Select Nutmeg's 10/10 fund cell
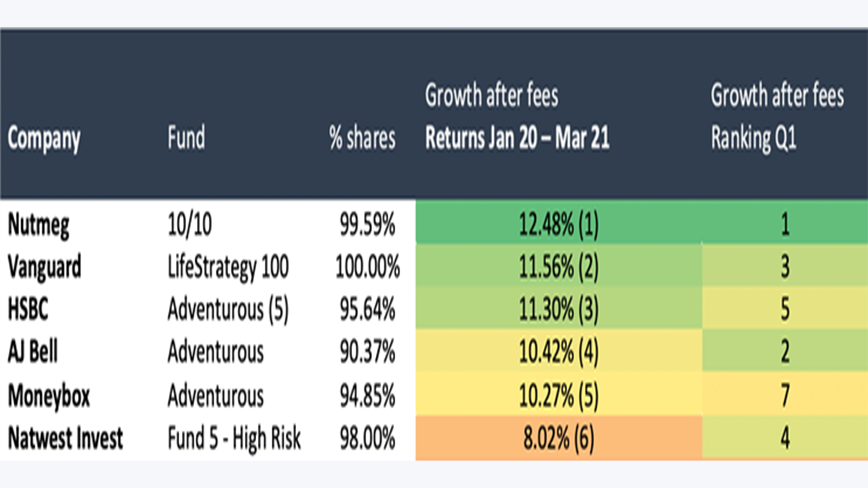The image size is (868, 488). (x=190, y=224)
